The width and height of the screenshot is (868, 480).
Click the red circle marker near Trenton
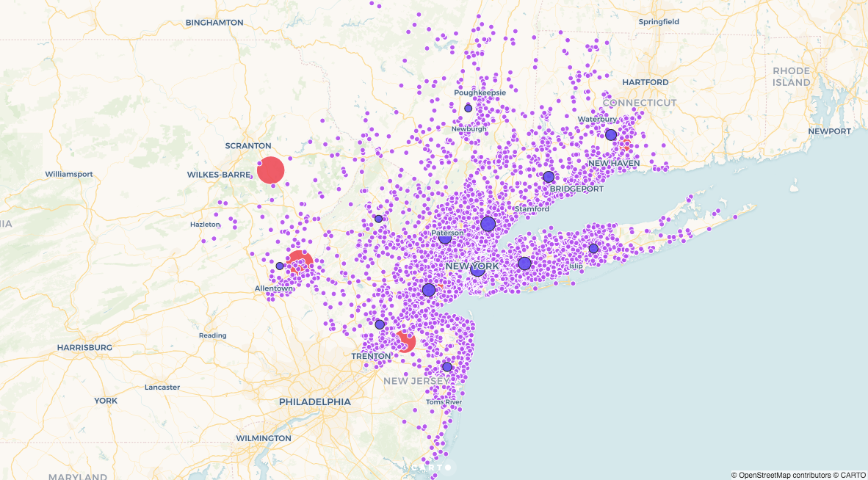click(405, 341)
